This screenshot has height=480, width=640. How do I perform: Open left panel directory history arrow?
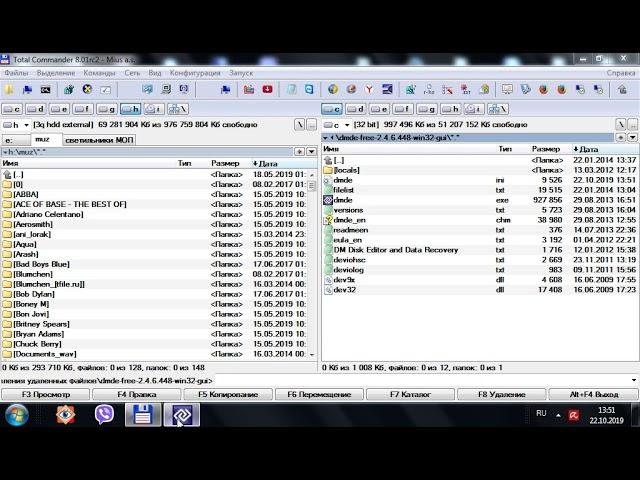click(x=311, y=152)
